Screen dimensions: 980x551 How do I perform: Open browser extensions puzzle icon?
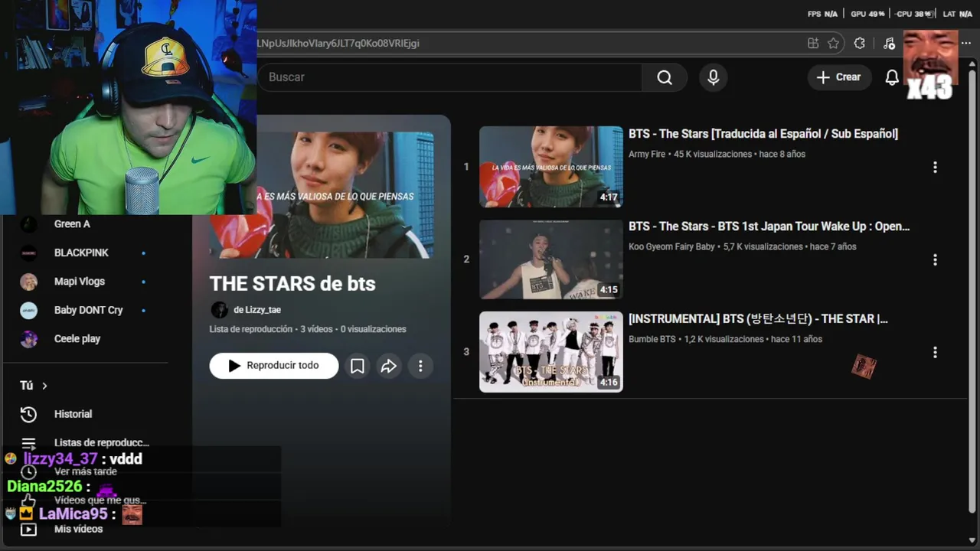pyautogui.click(x=859, y=44)
